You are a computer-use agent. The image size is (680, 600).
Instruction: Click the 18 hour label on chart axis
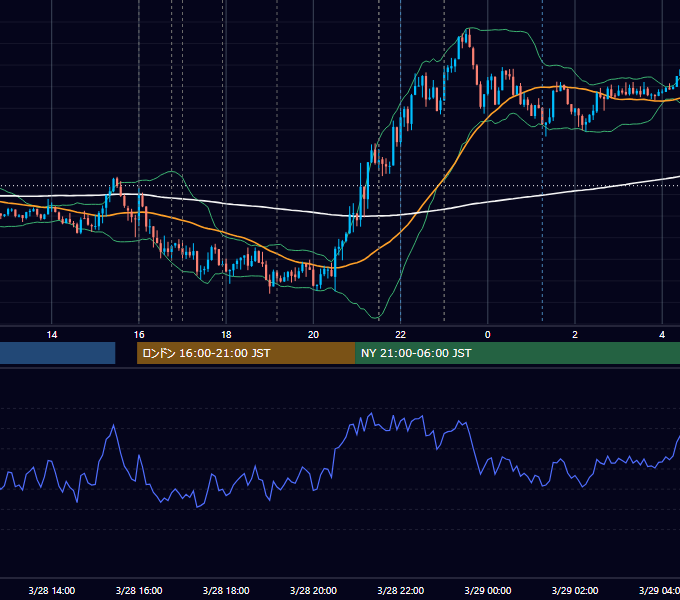pos(226,335)
